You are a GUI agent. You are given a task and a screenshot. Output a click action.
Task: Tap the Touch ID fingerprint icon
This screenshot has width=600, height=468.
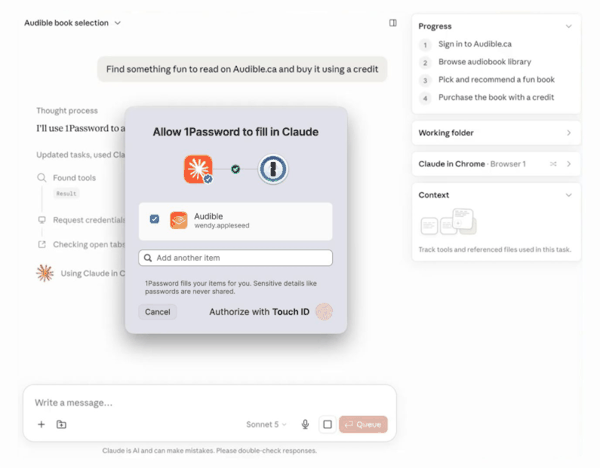click(324, 311)
